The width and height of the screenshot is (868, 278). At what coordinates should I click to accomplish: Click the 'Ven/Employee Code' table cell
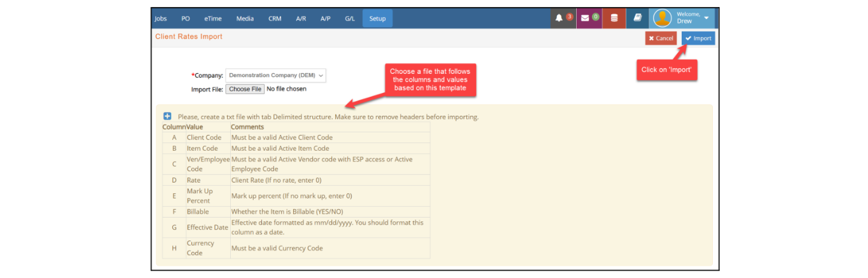tap(208, 164)
